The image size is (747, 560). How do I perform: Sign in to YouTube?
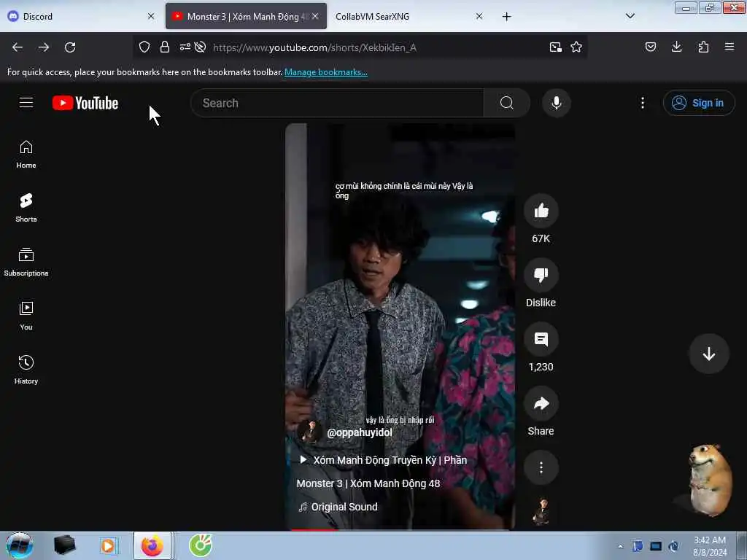698,103
